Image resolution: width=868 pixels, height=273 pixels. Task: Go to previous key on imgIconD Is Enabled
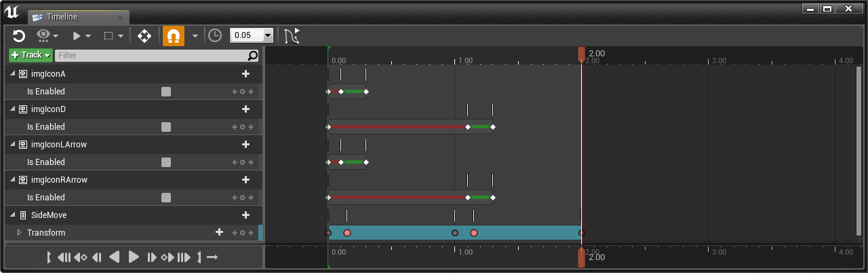coord(235,127)
